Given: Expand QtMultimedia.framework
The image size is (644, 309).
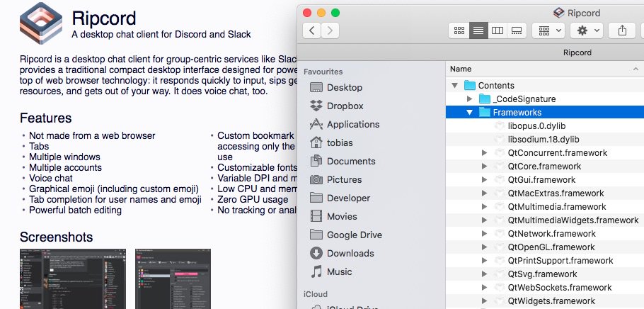Looking at the screenshot, I should tap(484, 206).
